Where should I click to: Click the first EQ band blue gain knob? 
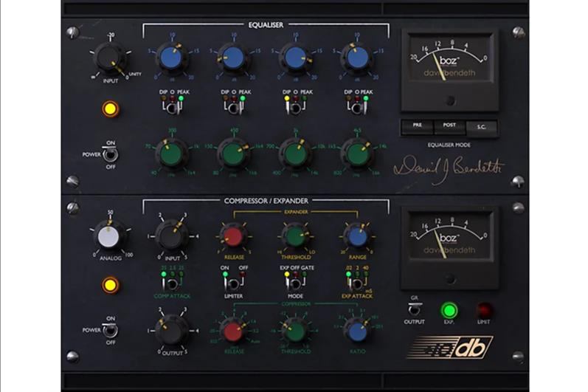click(x=171, y=58)
